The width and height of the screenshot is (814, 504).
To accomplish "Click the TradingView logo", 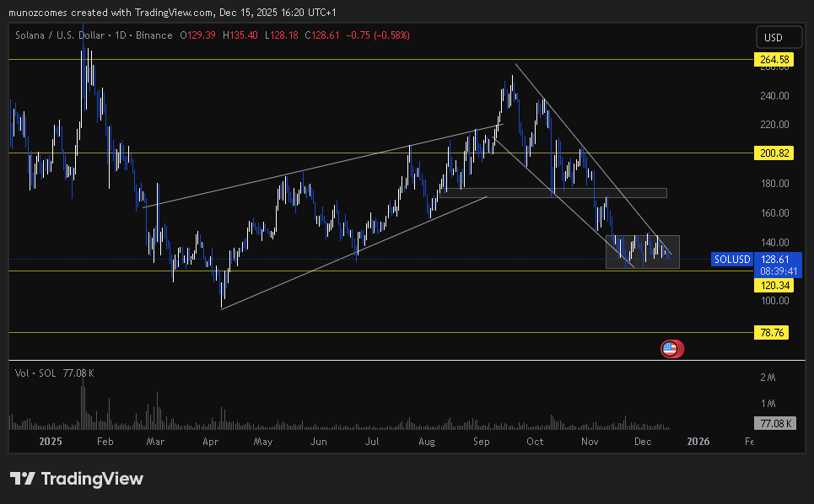I will 76,479.
